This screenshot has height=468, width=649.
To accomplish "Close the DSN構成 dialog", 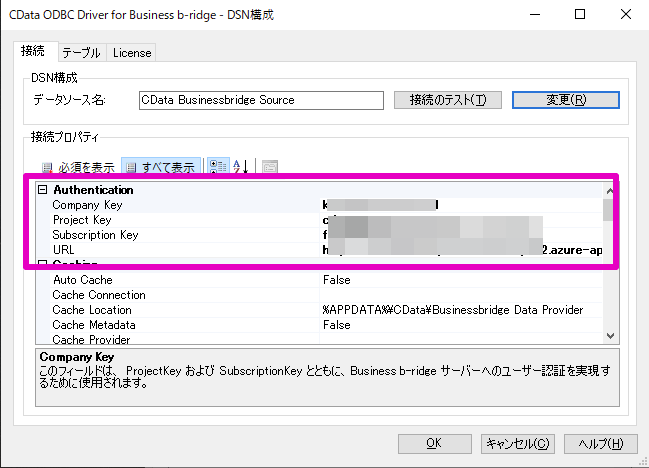I will pos(626,14).
